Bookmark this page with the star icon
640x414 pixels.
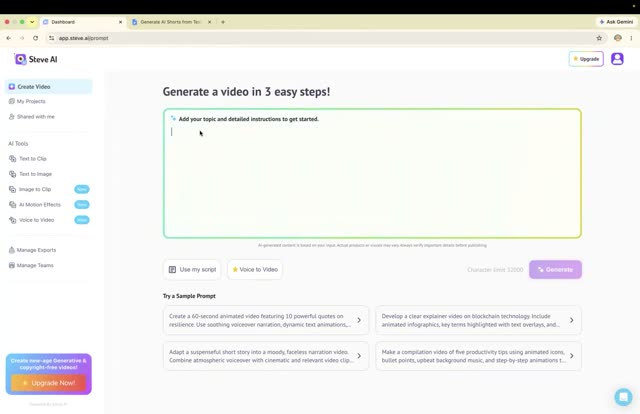click(599, 38)
